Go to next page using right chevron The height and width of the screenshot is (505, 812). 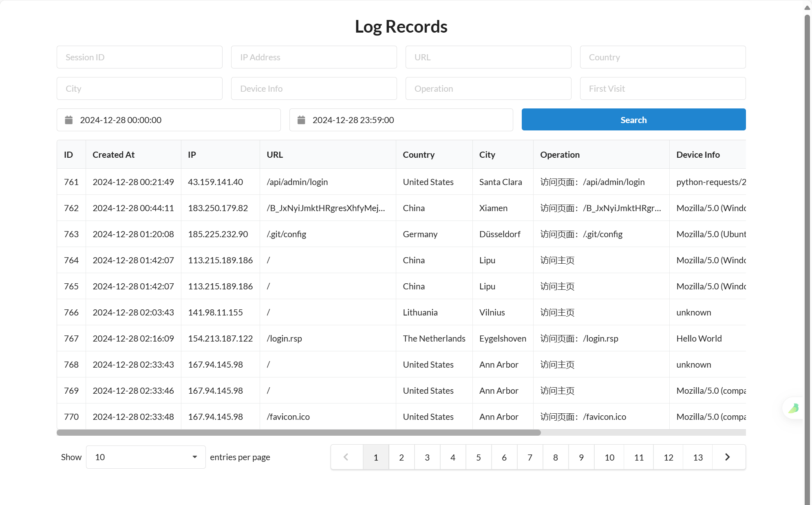point(728,457)
